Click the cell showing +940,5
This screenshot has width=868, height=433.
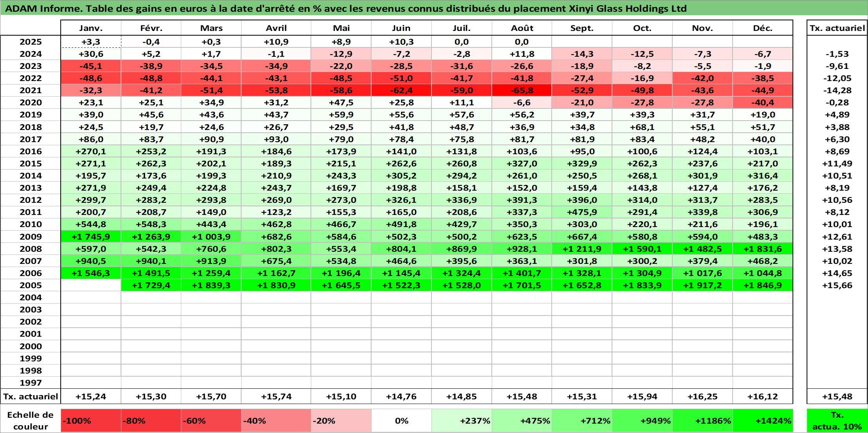point(91,261)
